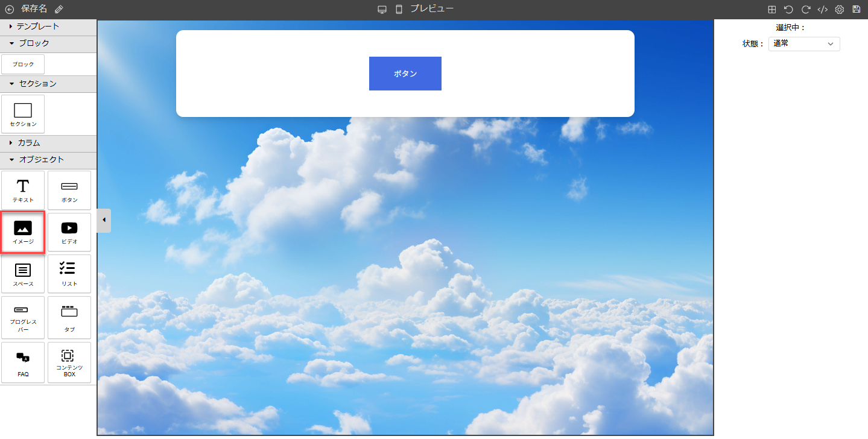This screenshot has width=868, height=439.
Task: Click the undo arrow icon
Action: (x=788, y=10)
